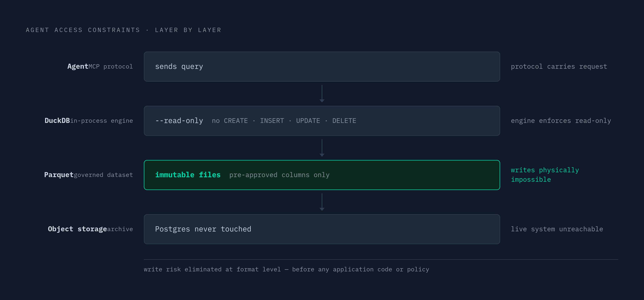Click green 'writes physically impossible' note
This screenshot has width=644, height=300.
(545, 175)
